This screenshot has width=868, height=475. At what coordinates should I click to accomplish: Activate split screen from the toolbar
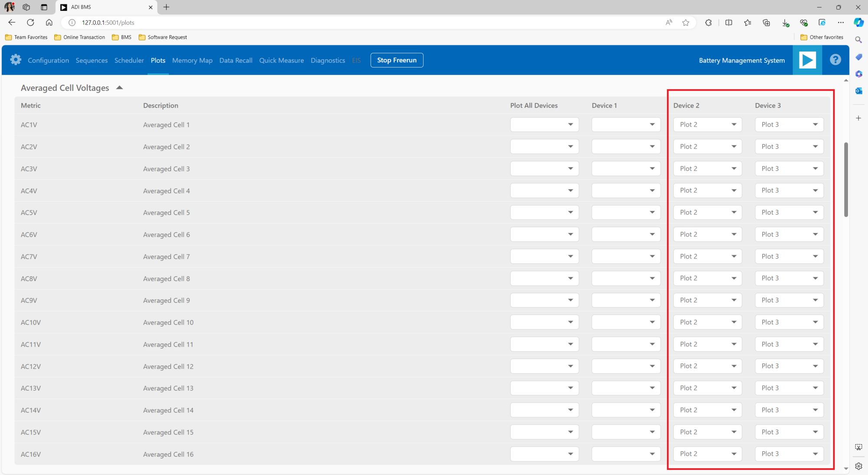tap(729, 23)
